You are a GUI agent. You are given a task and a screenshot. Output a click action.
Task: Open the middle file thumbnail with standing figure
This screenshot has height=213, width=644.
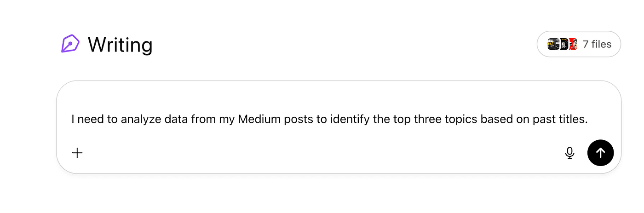563,44
